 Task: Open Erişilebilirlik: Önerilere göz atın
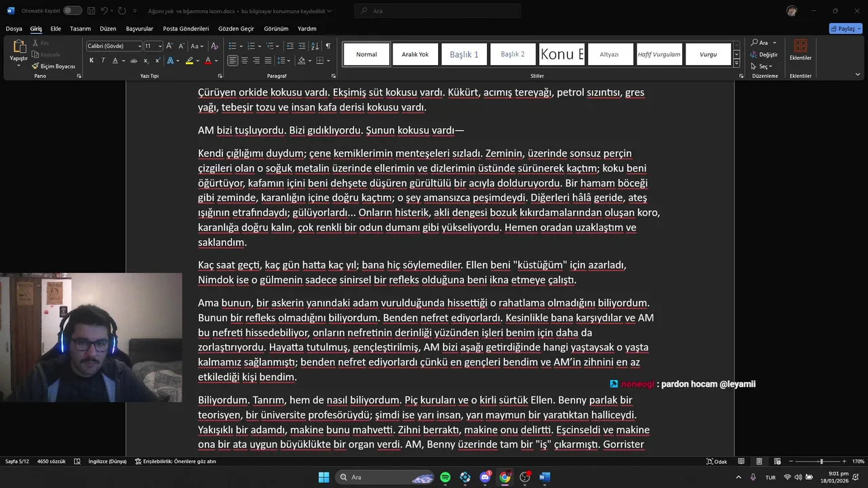pos(176,462)
